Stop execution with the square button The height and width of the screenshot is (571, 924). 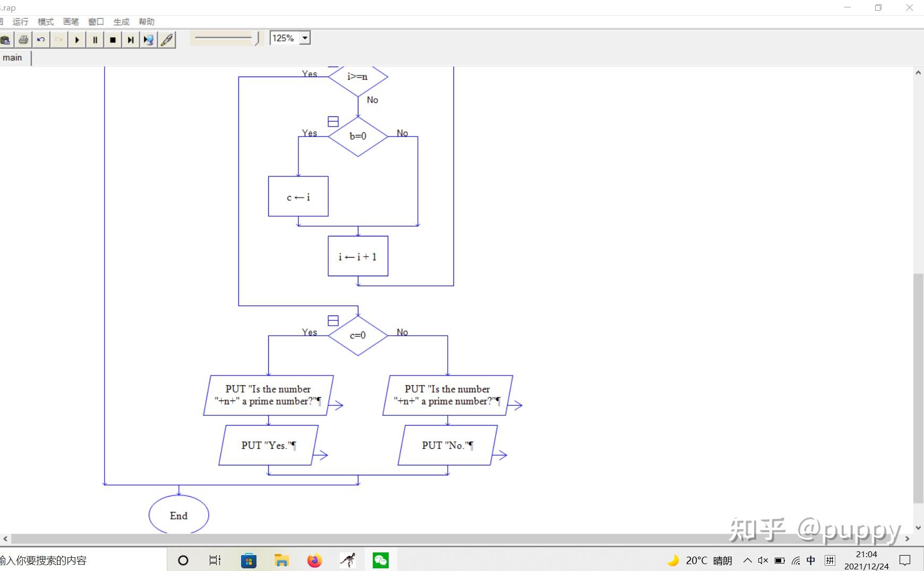[113, 40]
